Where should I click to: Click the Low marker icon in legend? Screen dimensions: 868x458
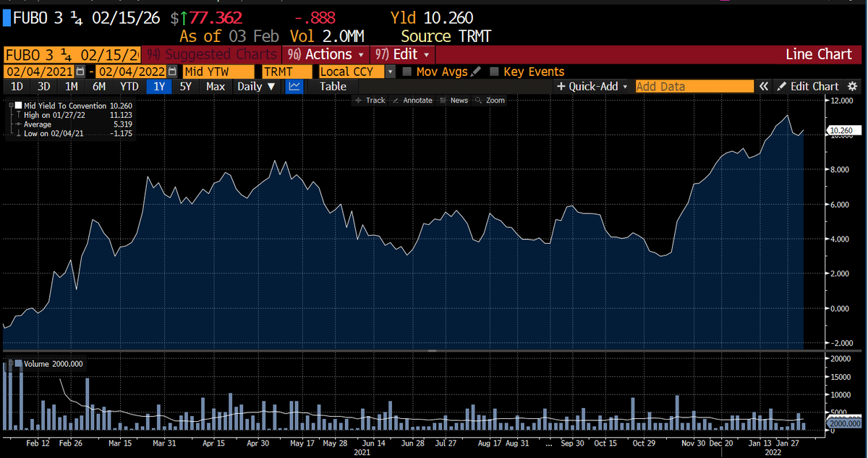pyautogui.click(x=17, y=134)
